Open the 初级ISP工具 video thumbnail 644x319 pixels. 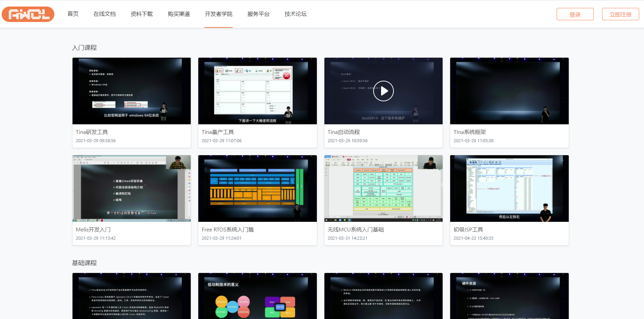pos(509,189)
